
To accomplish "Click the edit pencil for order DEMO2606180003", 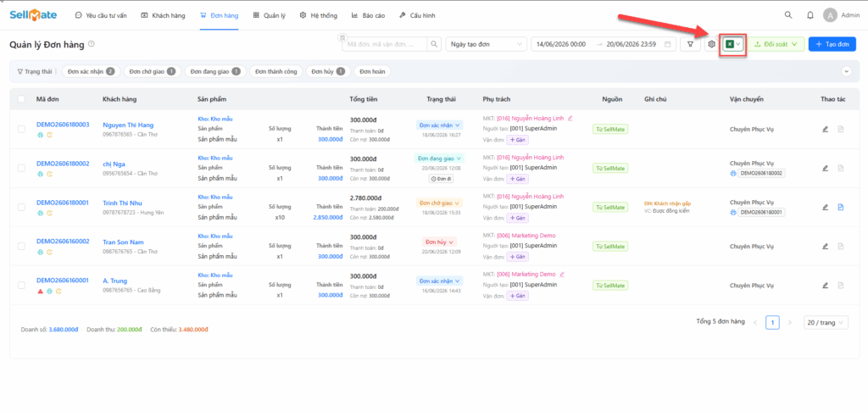I will (x=825, y=129).
